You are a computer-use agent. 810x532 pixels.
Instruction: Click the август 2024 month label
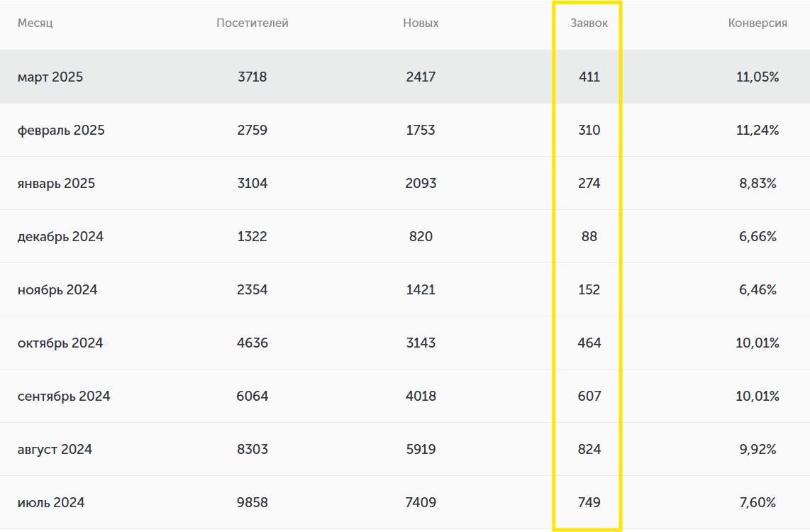click(x=55, y=449)
